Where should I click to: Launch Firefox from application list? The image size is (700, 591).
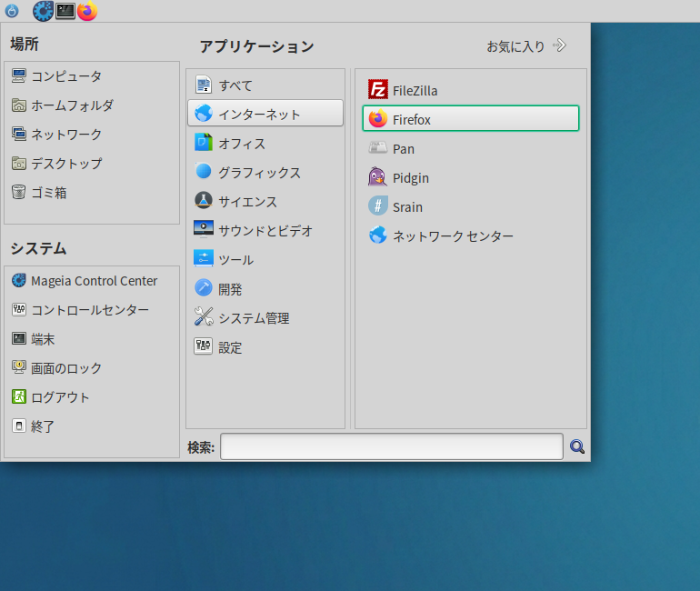coord(471,118)
